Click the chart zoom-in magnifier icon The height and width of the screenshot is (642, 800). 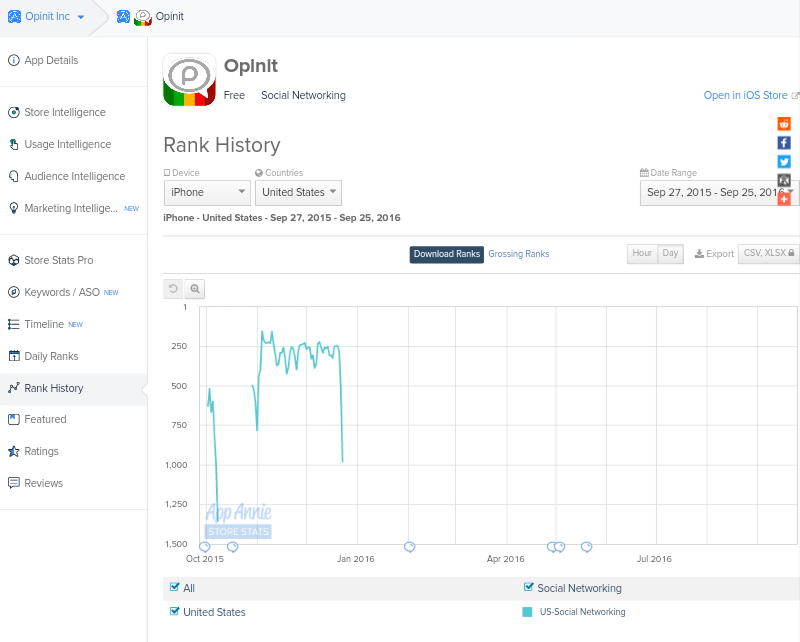point(195,289)
